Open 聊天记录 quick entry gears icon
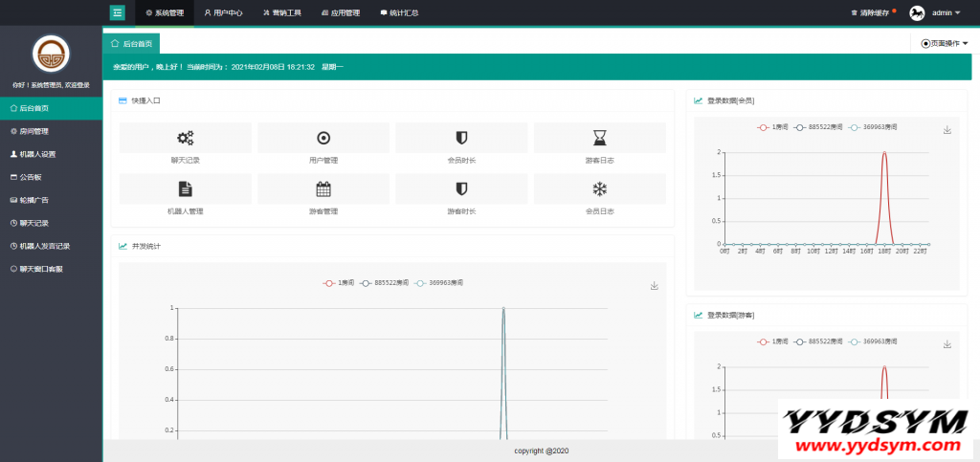 point(186,138)
